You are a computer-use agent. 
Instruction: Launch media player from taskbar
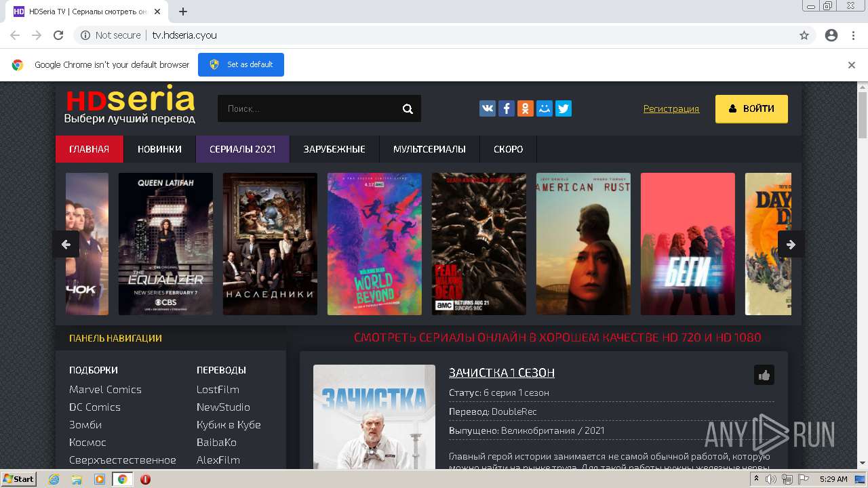100,479
